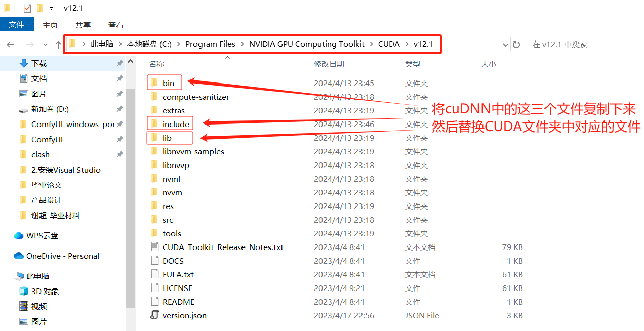
Task: Click the libnvvm-samples folder icon
Action: coord(154,151)
